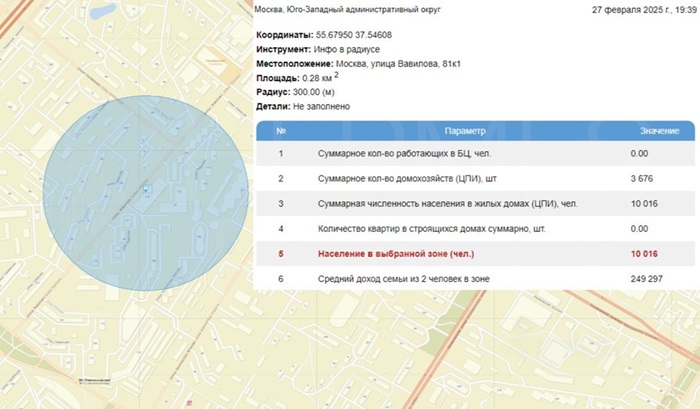
Task: Click the "Значение" column header
Action: click(x=659, y=131)
